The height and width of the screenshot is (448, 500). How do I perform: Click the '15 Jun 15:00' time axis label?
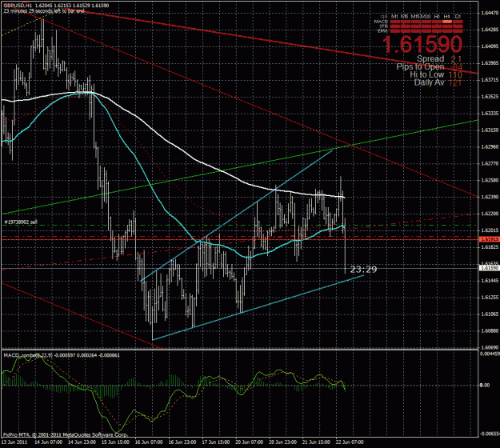pos(115,442)
